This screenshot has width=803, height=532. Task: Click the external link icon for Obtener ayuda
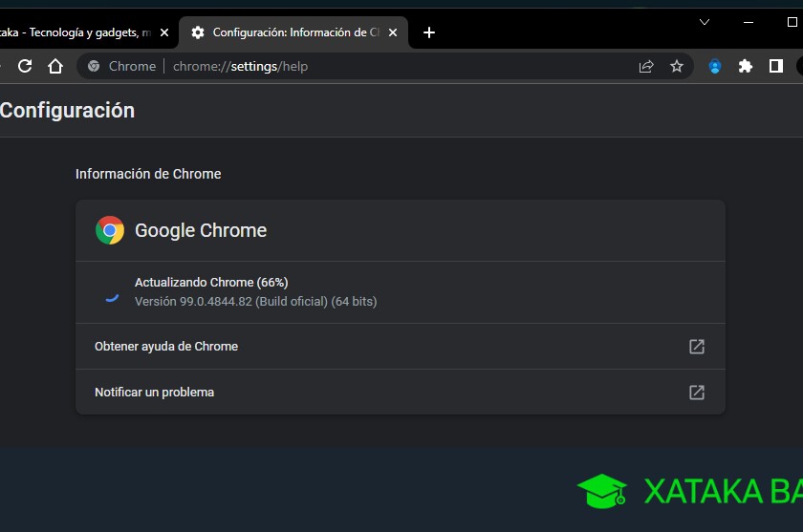point(697,347)
